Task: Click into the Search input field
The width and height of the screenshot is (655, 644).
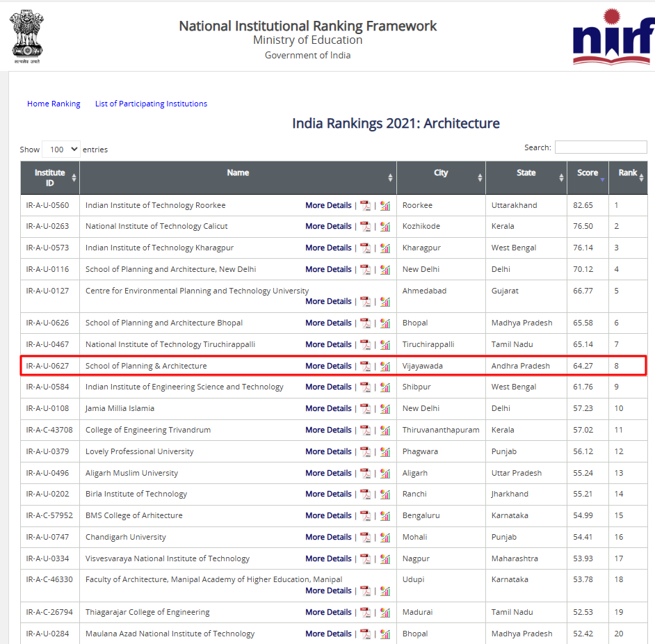Action: pyautogui.click(x=601, y=147)
